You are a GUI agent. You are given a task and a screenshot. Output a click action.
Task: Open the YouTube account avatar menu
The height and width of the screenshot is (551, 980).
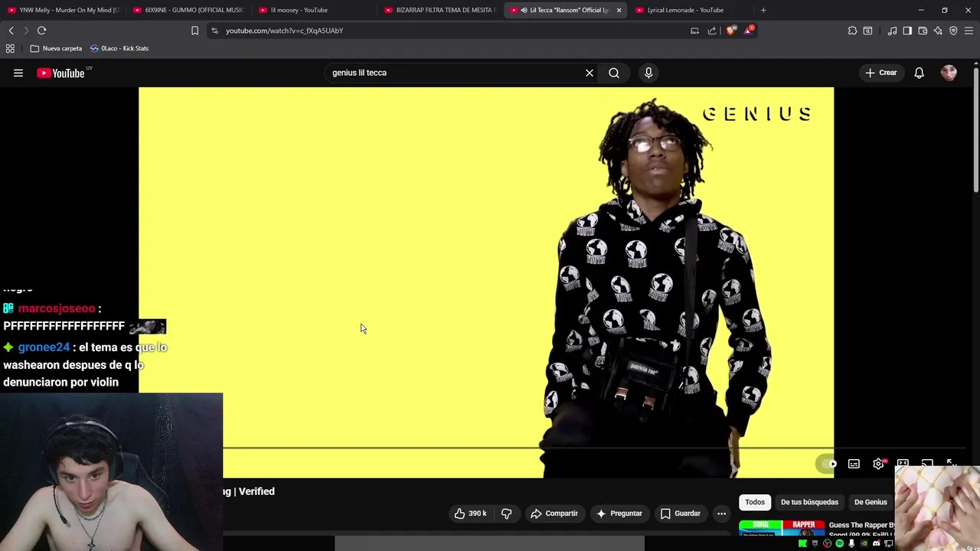pos(949,73)
